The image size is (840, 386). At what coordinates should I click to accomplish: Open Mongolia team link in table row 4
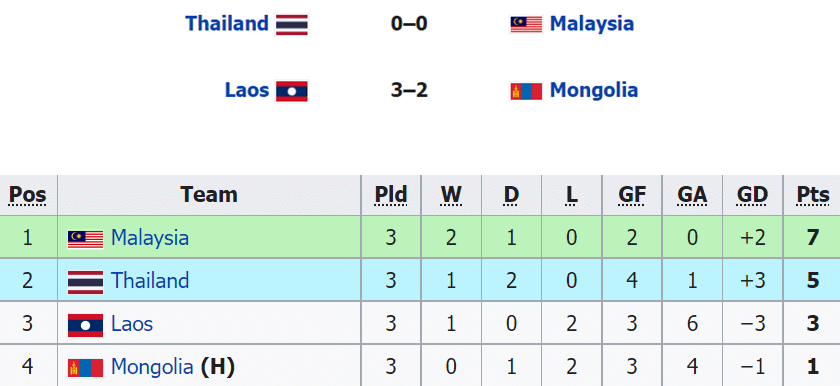pos(152,367)
